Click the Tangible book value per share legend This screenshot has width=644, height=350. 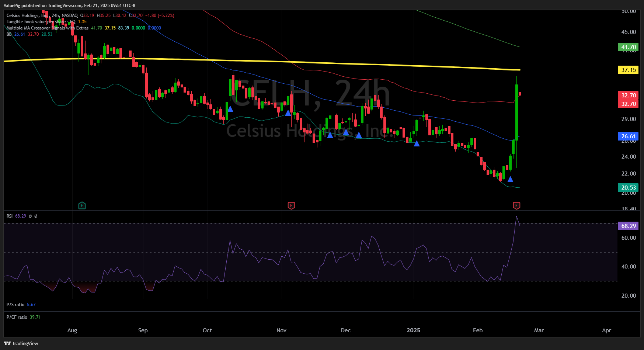41,22
